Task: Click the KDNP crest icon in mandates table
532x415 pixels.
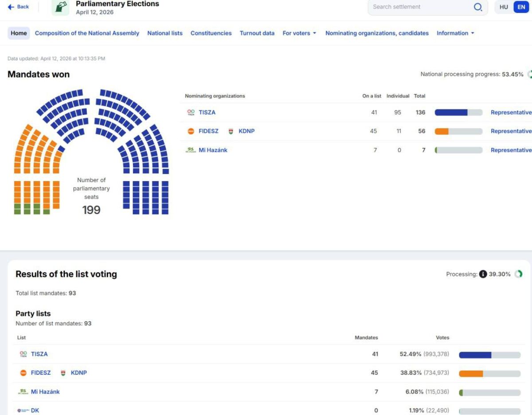Action: click(x=231, y=131)
